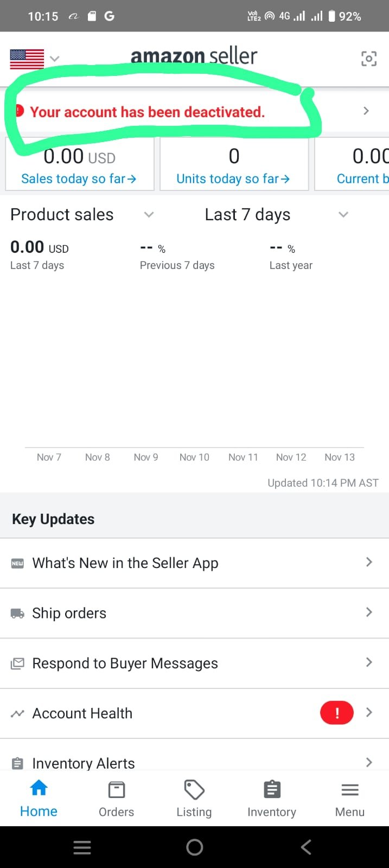Tap the Buyer Messages envelope icon
Image resolution: width=389 pixels, height=868 pixels.
pos(17,663)
